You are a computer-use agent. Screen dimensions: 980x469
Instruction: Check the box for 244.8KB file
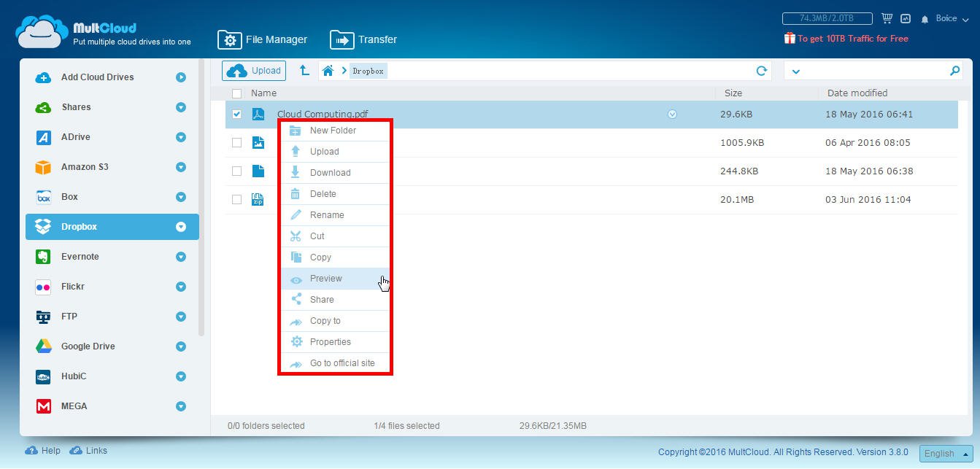click(x=236, y=171)
